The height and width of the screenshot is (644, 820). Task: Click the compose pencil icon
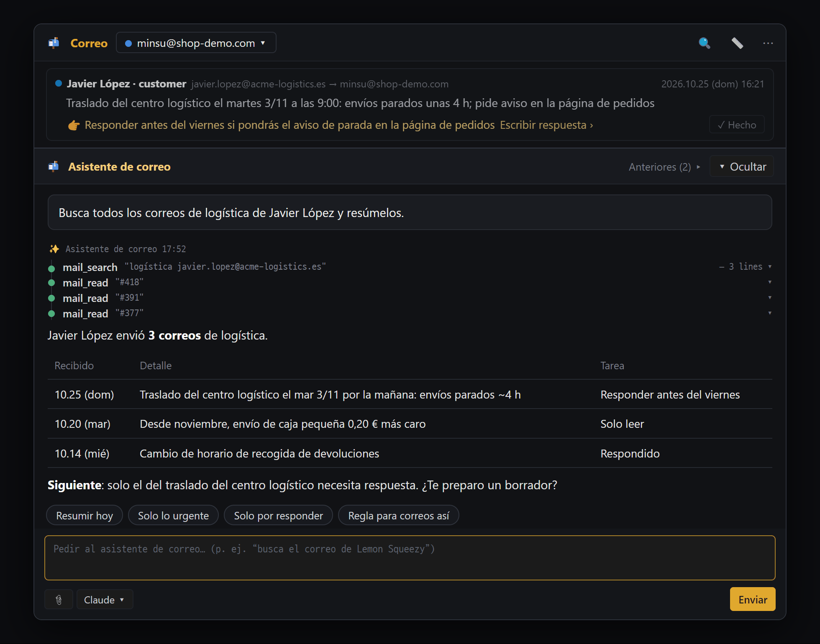click(737, 43)
